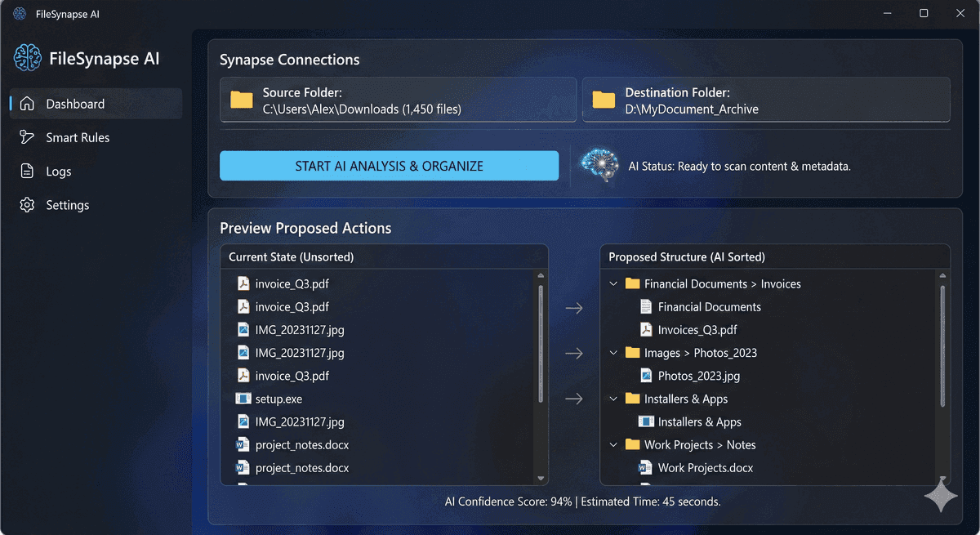Click the Smart Rules sidebar icon
This screenshot has width=980, height=535.
(x=27, y=137)
